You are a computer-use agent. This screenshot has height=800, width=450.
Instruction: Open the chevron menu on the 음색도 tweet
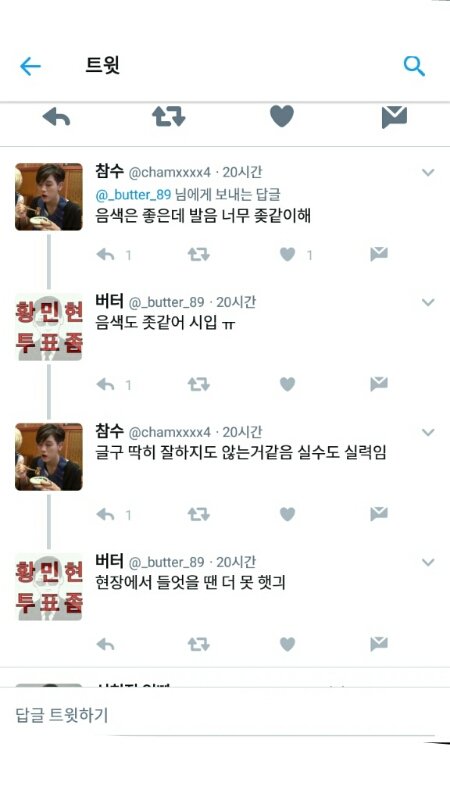tap(428, 302)
